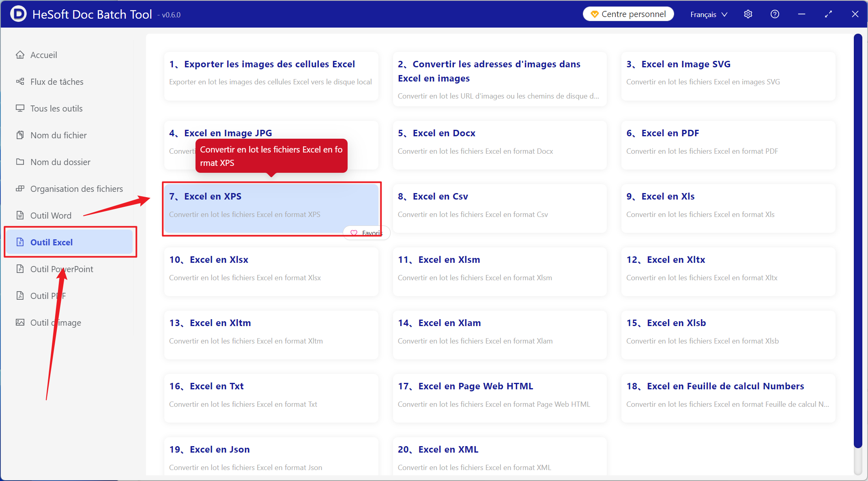Open Excel en Xlsx tool
This screenshot has height=481, width=868.
[271, 271]
